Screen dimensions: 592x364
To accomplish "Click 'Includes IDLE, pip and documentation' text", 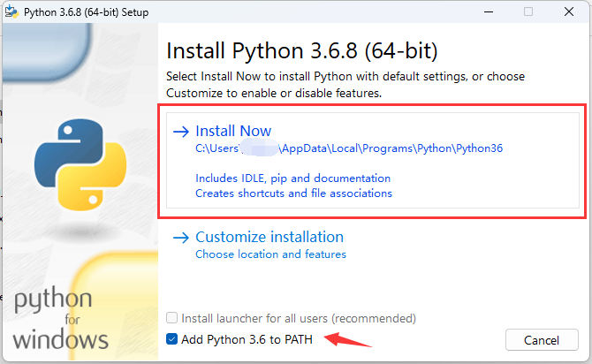I will tap(293, 178).
